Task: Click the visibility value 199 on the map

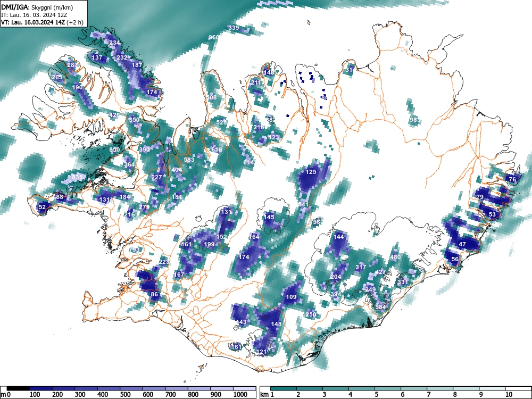Action: pyautogui.click(x=209, y=244)
